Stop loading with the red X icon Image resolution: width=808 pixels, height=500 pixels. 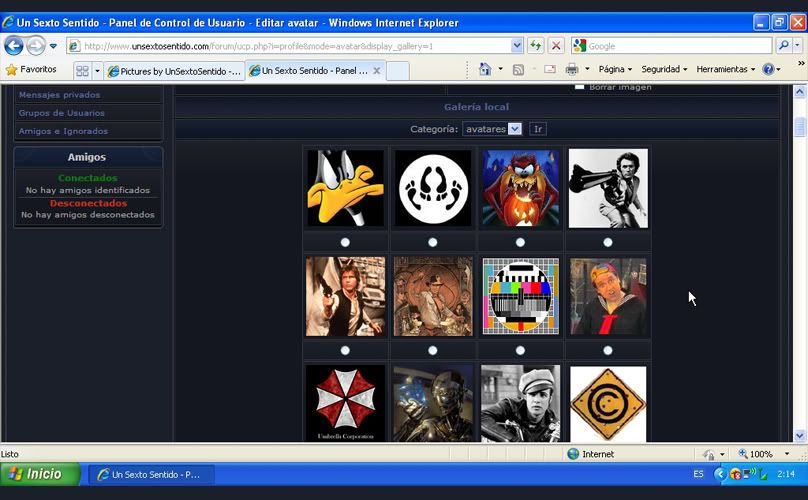(556, 46)
